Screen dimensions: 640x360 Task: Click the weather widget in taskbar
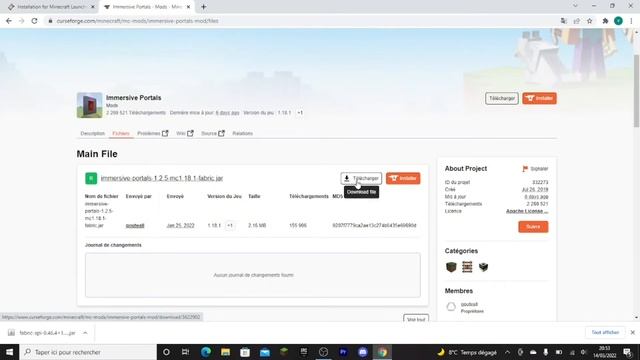click(467, 352)
